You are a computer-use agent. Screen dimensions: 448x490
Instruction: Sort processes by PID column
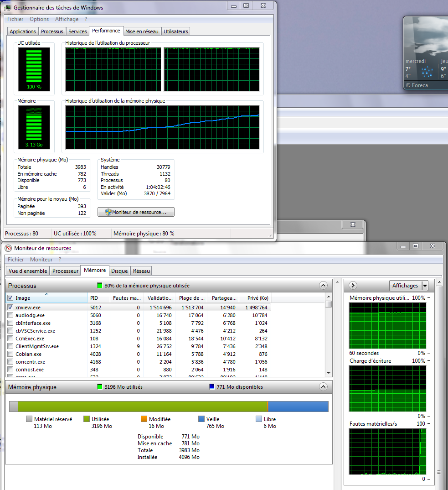click(x=98, y=298)
